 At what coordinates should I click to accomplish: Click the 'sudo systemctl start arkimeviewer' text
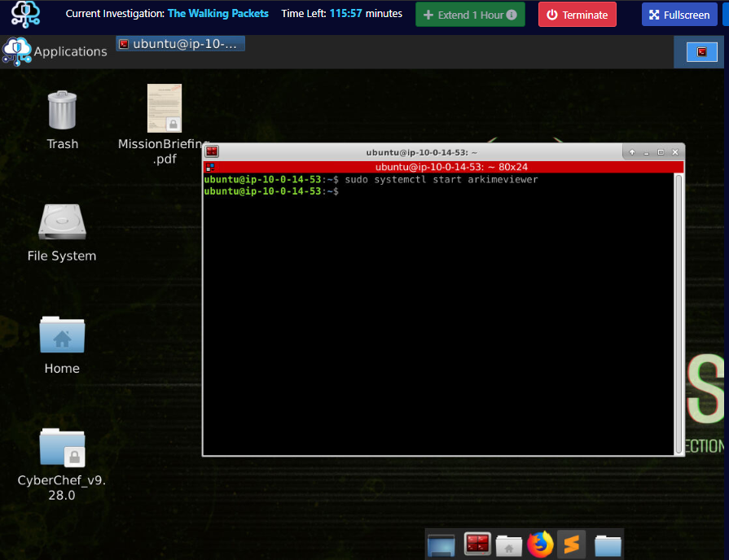pyautogui.click(x=441, y=179)
